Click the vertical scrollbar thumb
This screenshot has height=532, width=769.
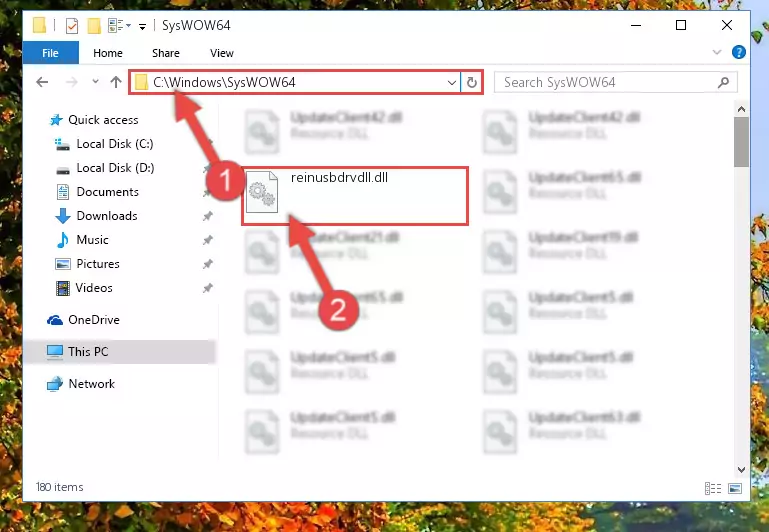click(742, 142)
